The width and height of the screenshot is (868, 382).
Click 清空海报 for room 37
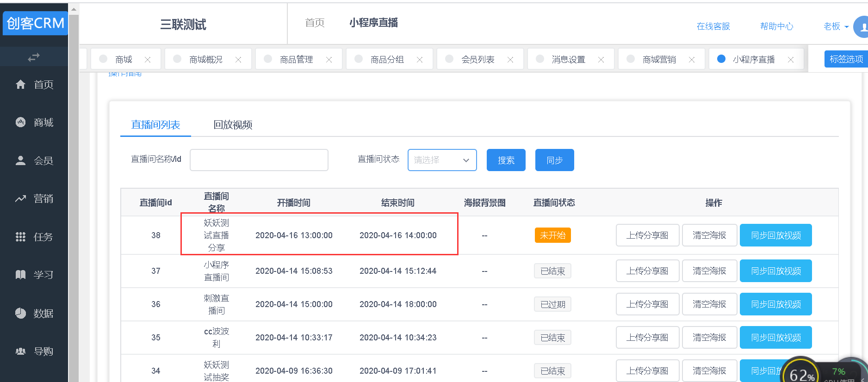pos(710,271)
